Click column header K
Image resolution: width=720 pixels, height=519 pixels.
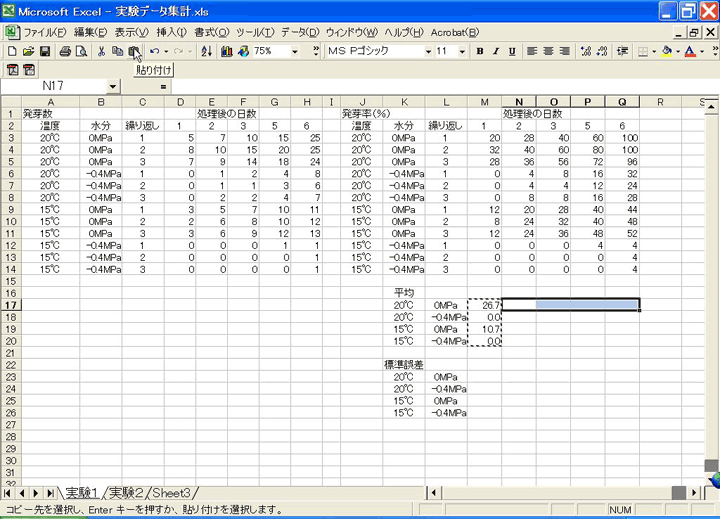click(404, 102)
